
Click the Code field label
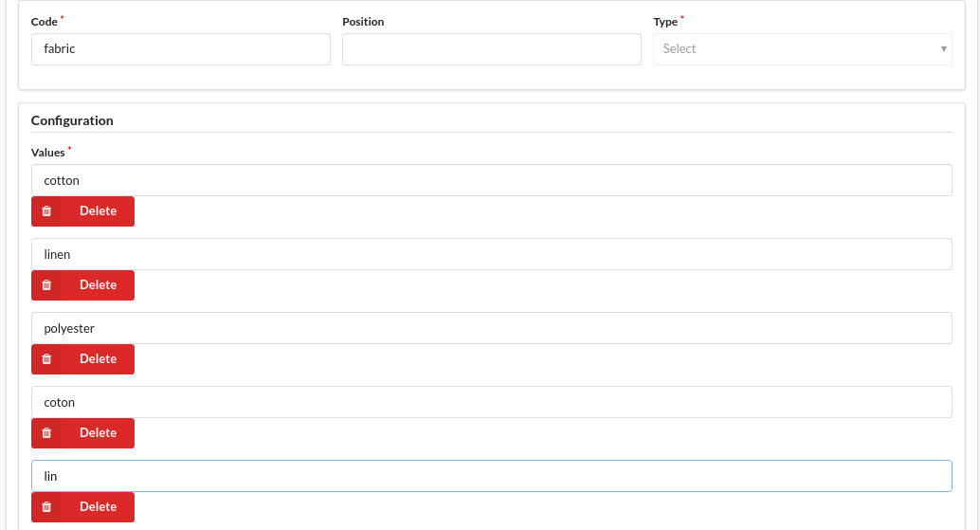pyautogui.click(x=45, y=22)
